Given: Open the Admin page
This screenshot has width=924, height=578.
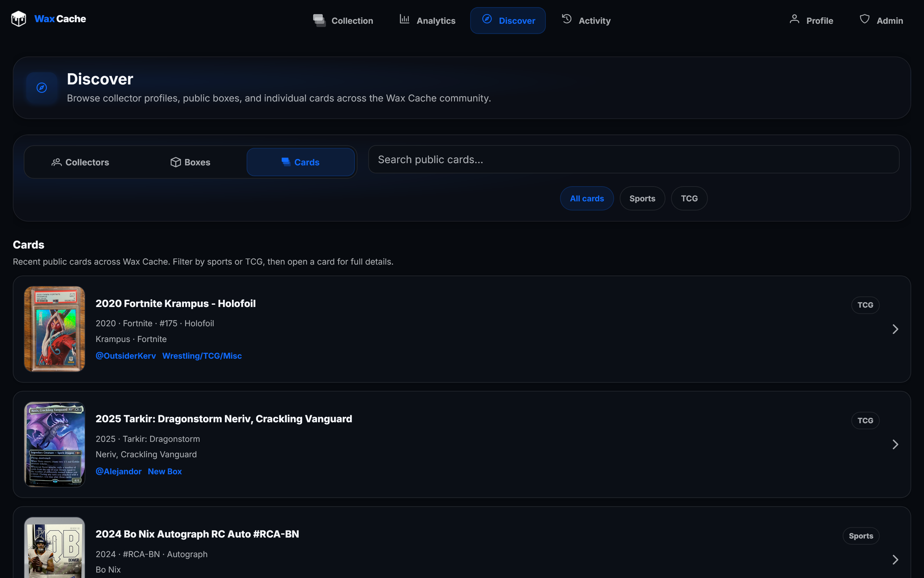Looking at the screenshot, I should tap(881, 21).
